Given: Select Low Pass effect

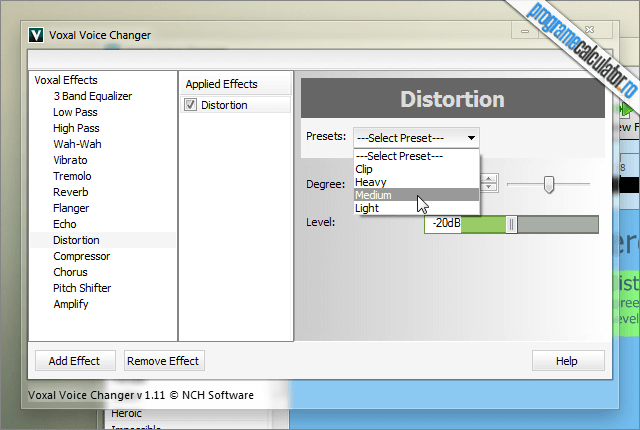Looking at the screenshot, I should pos(76,112).
